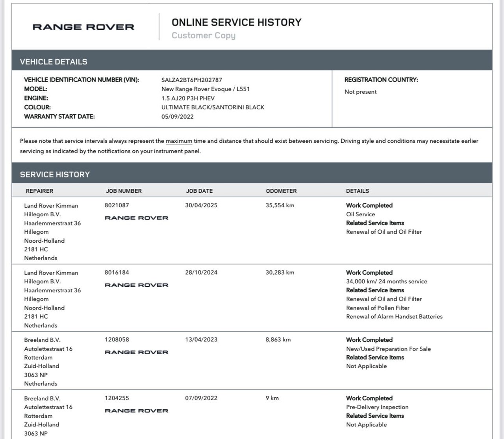Image resolution: width=504 pixels, height=439 pixels.
Task: Click Range Rover logo under job 8021087
Action: (136, 218)
